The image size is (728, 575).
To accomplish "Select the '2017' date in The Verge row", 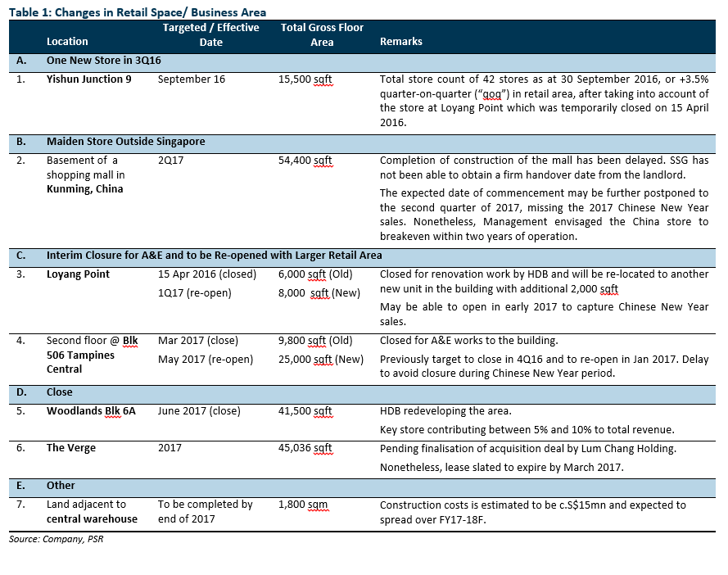I will [170, 448].
